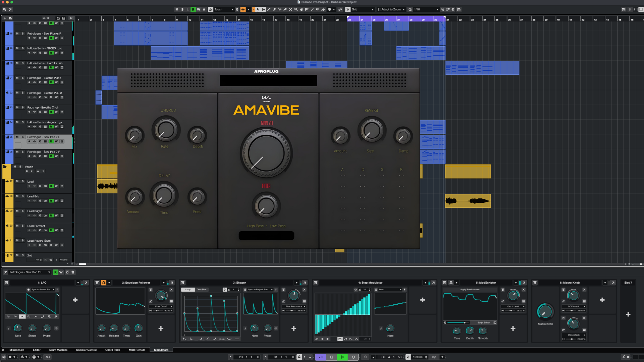Mute the Vocals folder track

14,167
